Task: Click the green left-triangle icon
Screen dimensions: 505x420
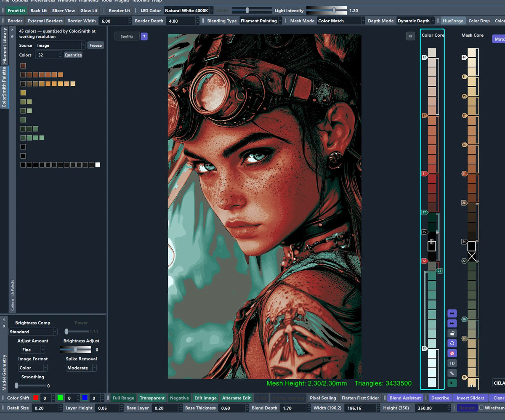Action: coord(452,383)
